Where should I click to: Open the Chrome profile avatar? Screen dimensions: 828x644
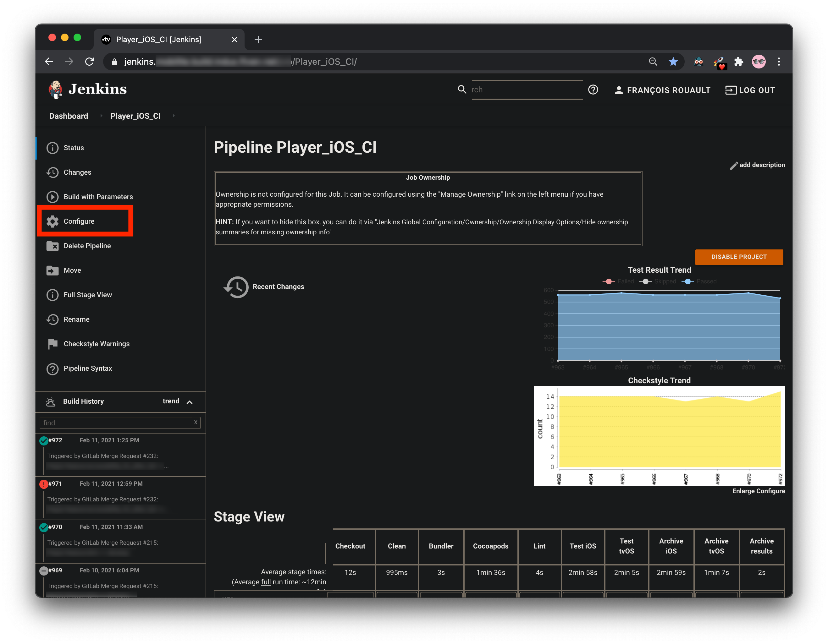(759, 61)
